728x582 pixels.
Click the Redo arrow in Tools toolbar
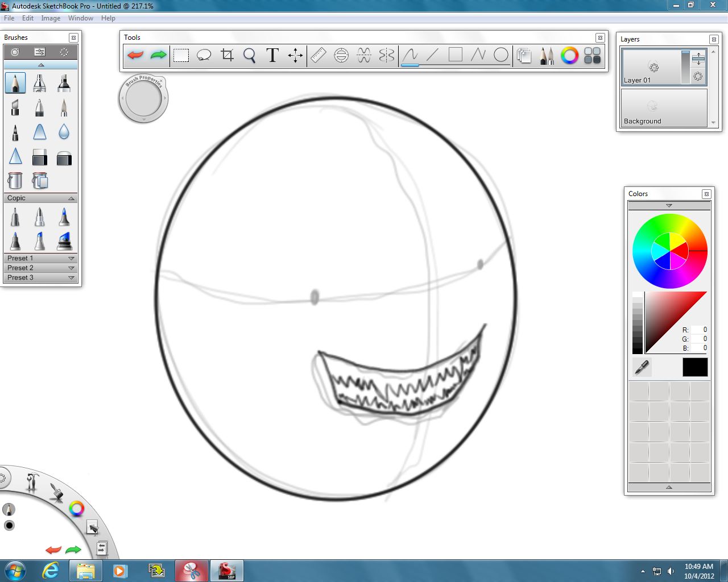click(158, 55)
